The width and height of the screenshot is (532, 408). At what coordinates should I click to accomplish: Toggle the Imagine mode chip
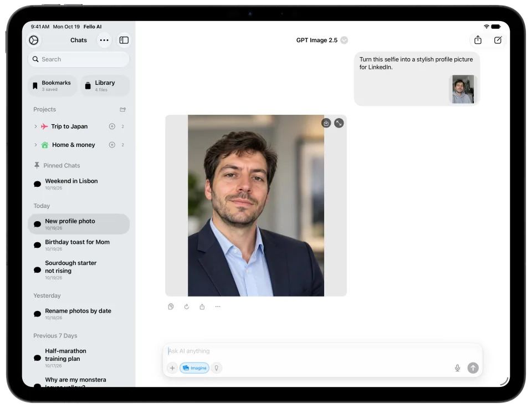(195, 368)
